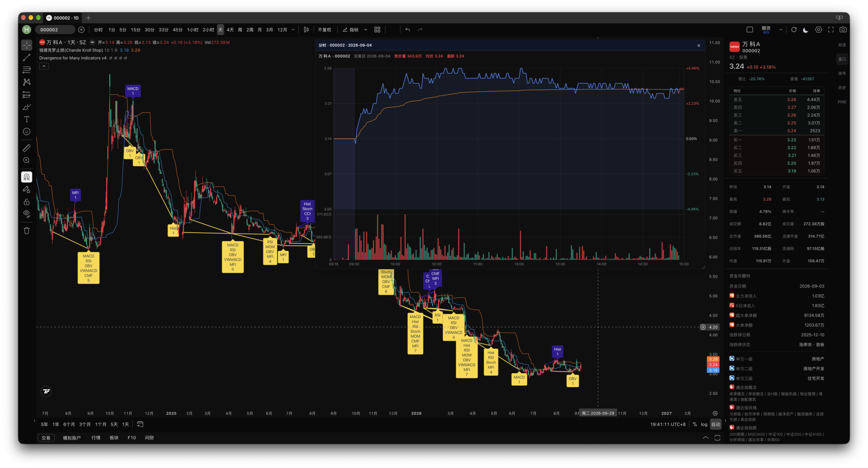Toggle the main symbol visibility next to 万科A
Viewport: 868px width, 468px height.
coord(92,42)
